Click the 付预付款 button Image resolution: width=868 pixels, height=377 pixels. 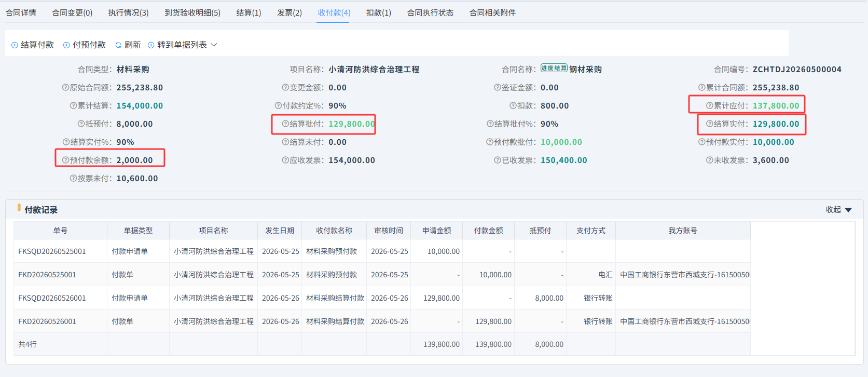point(85,45)
